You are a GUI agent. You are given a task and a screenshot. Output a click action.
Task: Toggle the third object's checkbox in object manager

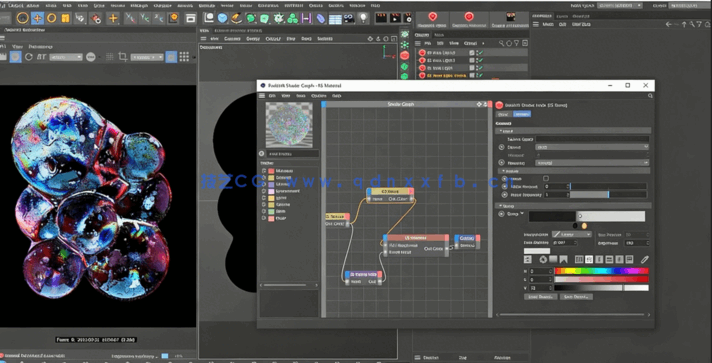(x=472, y=68)
